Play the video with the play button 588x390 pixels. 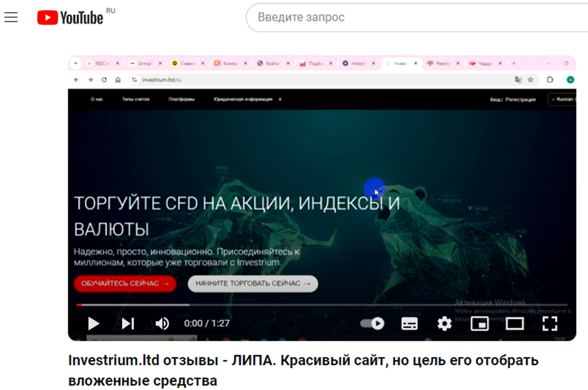93,323
